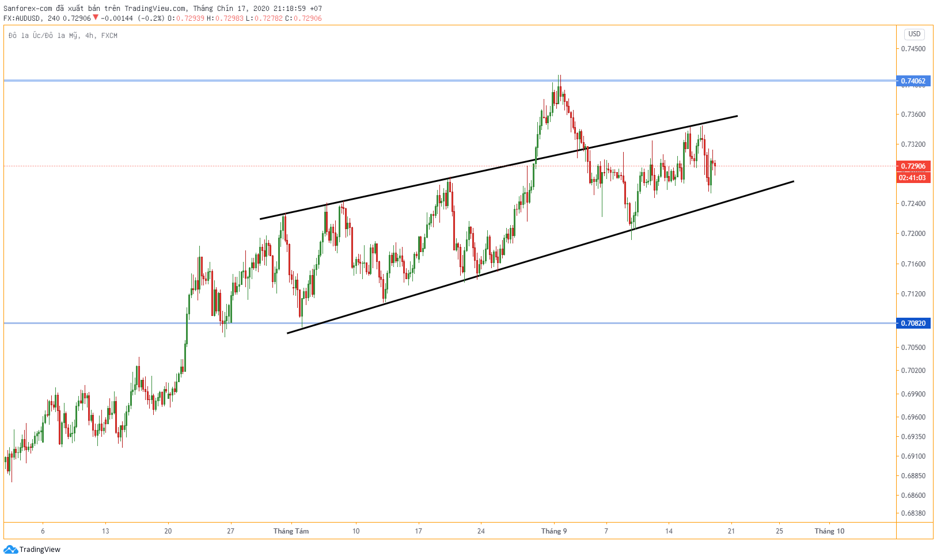Image resolution: width=937 pixels, height=560 pixels.
Task: Click the TradingView cloud logo icon
Action: click(x=10, y=549)
